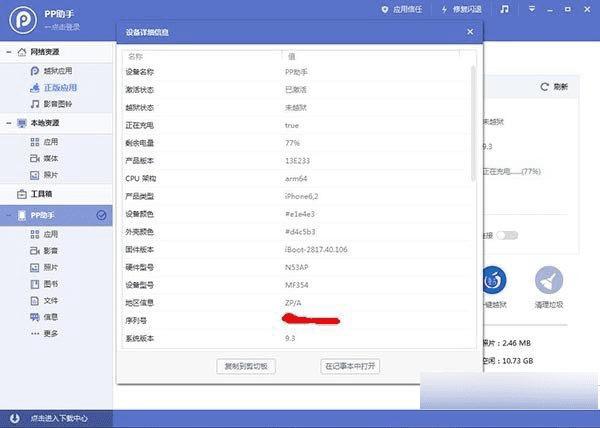This screenshot has width=600, height=428.
Task: Select 正版应用 in the sidebar
Action: point(54,88)
